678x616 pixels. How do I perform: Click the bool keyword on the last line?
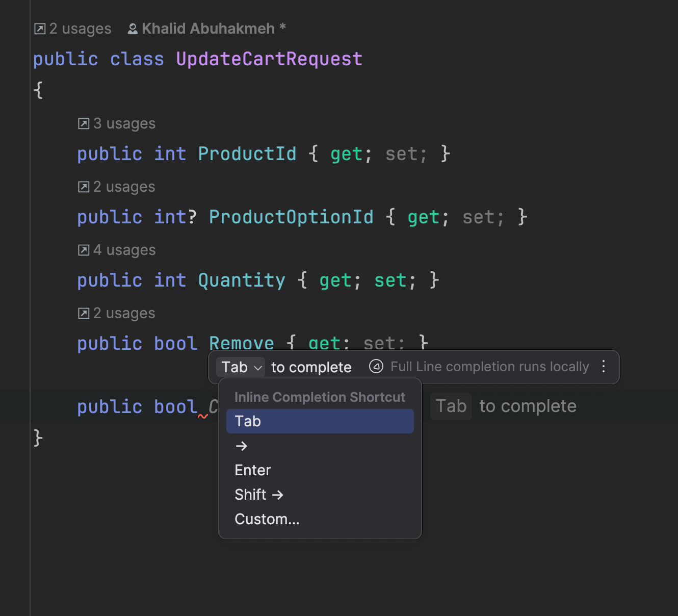pyautogui.click(x=175, y=407)
